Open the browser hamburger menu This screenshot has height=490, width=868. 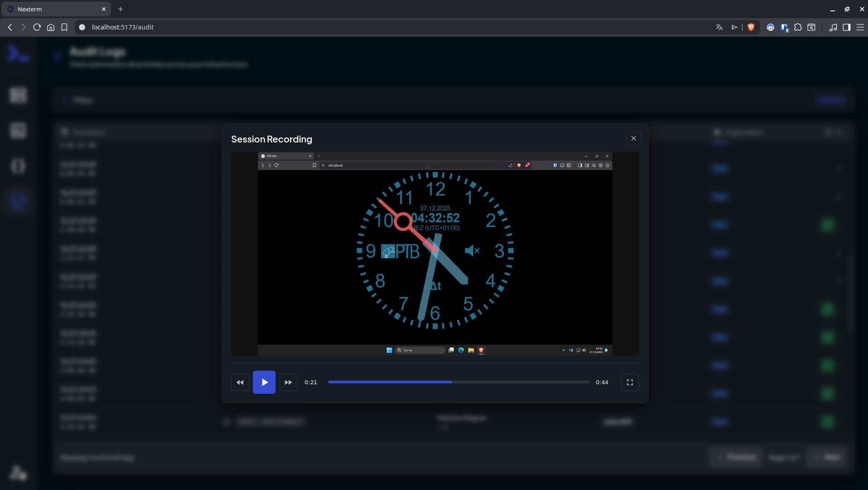point(860,27)
